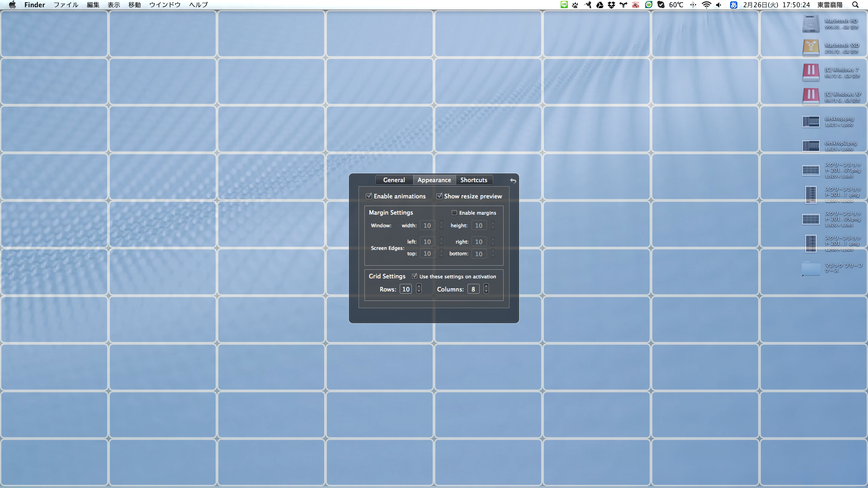Open the Macintosh HD drive icon
Image resolution: width=868 pixels, height=488 pixels.
click(x=811, y=24)
